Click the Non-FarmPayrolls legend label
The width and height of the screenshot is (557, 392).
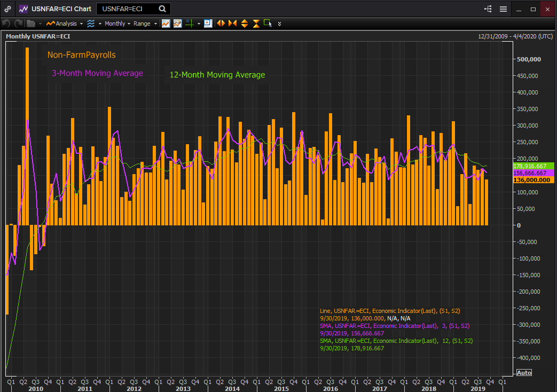(81, 55)
